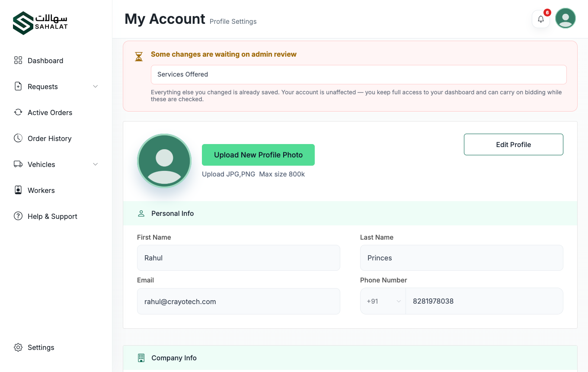Click the Company Info building icon
Image resolution: width=588 pixels, height=372 pixels.
(141, 358)
